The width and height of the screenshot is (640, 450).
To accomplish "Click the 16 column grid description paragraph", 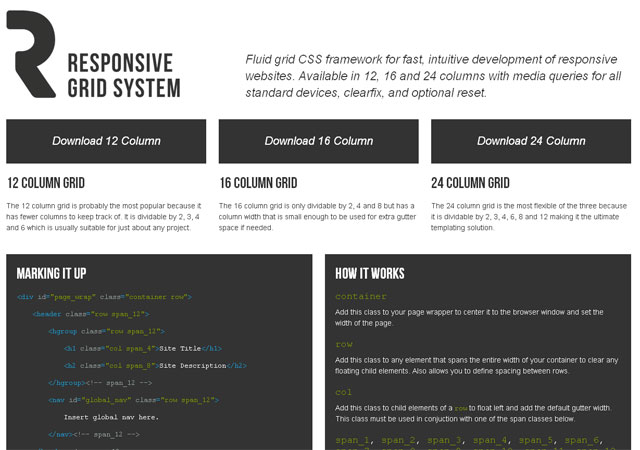I will pos(318,217).
